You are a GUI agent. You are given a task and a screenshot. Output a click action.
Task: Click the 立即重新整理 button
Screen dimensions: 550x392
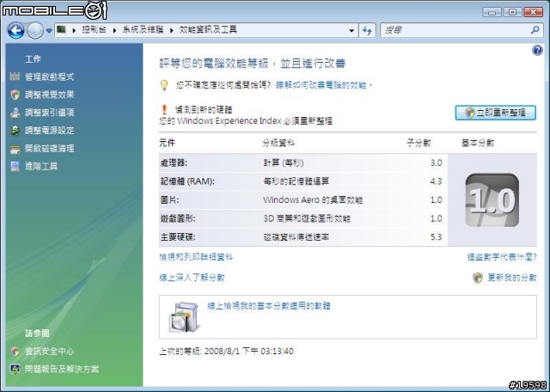pos(495,113)
